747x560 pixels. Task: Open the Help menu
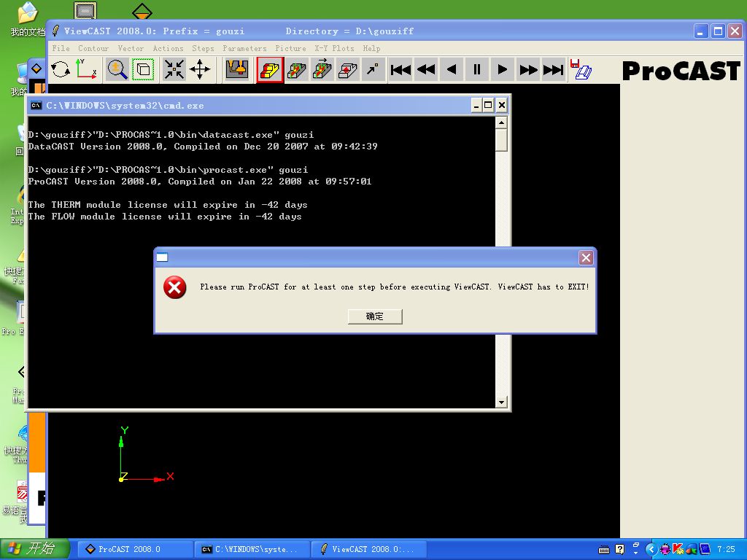(371, 48)
